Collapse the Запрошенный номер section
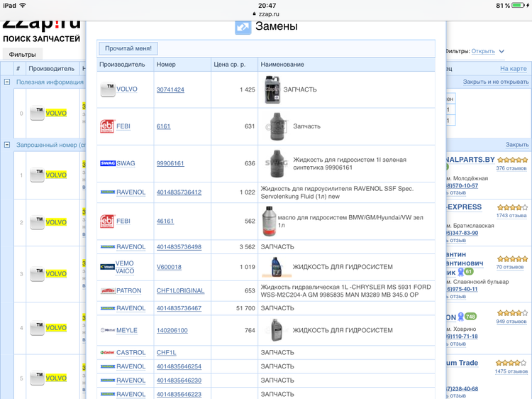The height and width of the screenshot is (399, 532). 7,145
